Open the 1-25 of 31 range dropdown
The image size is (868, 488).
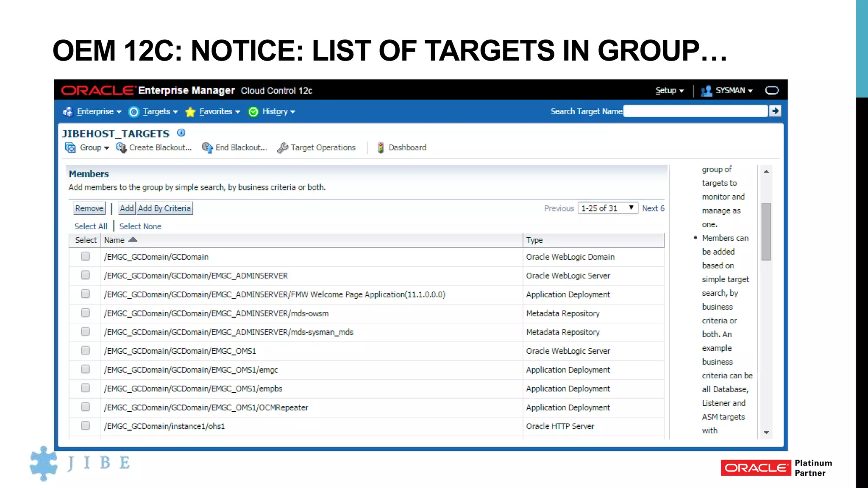(x=608, y=208)
